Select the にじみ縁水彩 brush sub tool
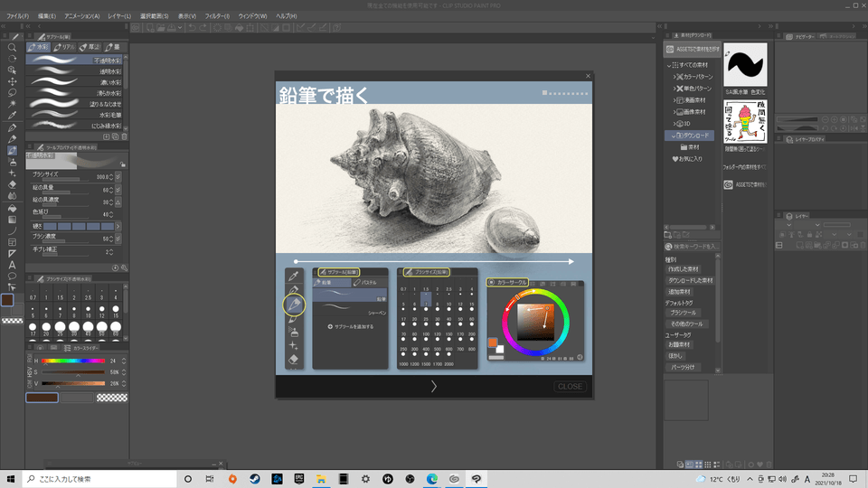868x488 pixels. [75, 126]
